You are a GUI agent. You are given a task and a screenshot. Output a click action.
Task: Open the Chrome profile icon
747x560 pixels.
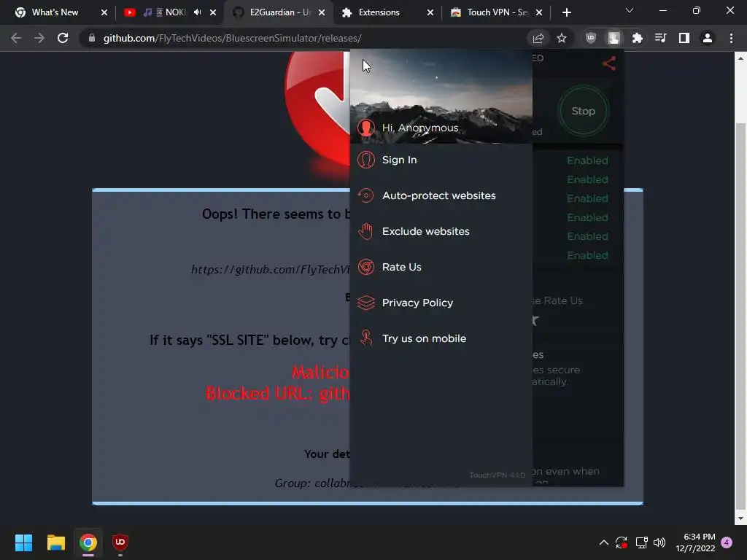708,38
